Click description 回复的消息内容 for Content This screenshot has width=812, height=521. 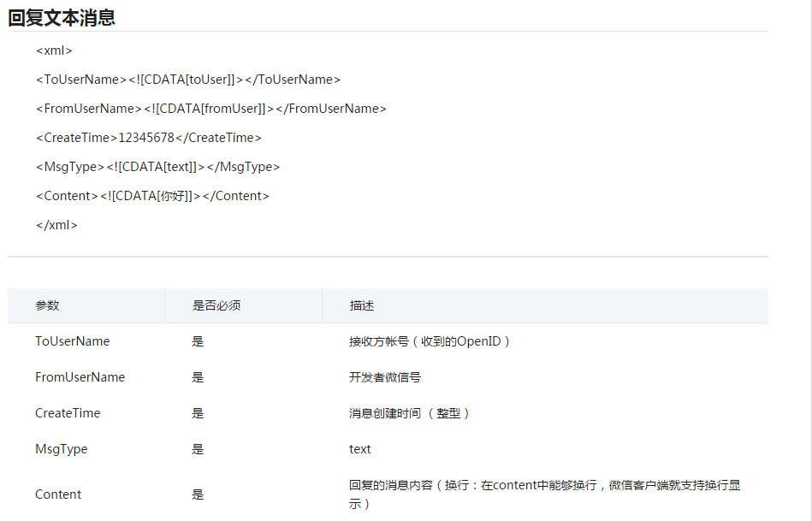(x=545, y=494)
